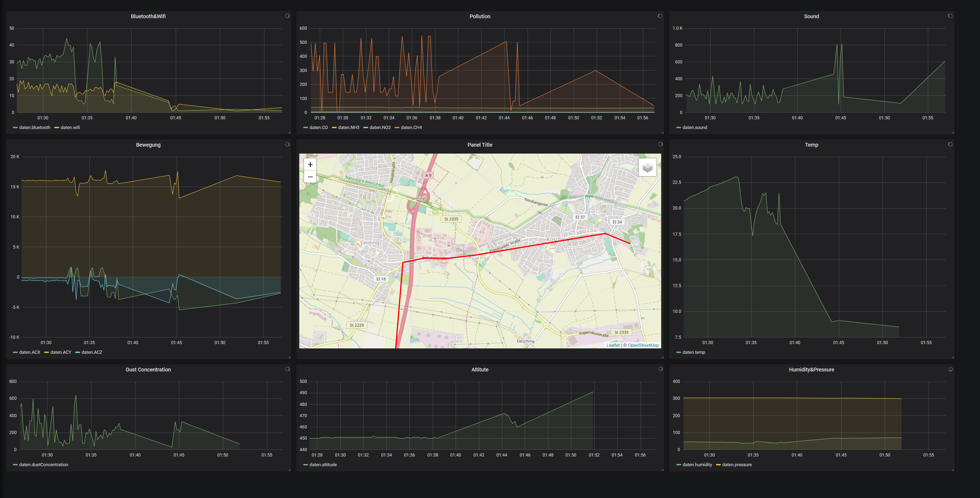Open the Dust Concentration panel menu
The height and width of the screenshot is (498, 980).
(x=148, y=370)
